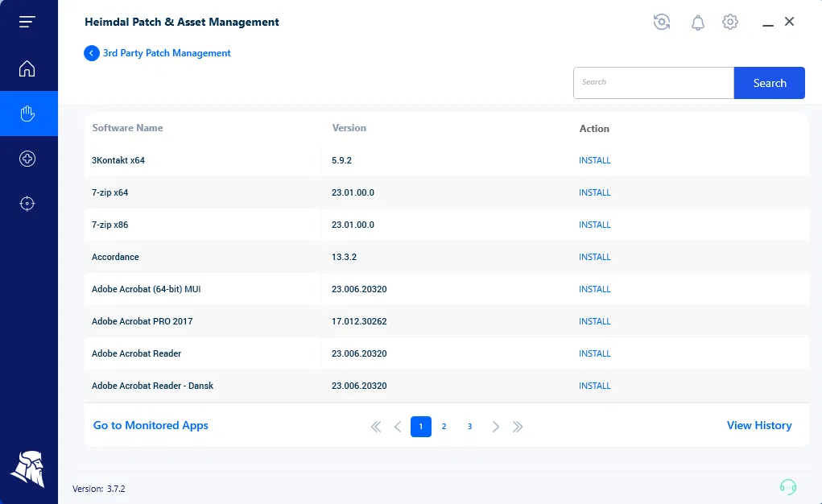The width and height of the screenshot is (822, 504).
Task: Install Adobe Acrobat PRO 2017
Action: coord(594,321)
